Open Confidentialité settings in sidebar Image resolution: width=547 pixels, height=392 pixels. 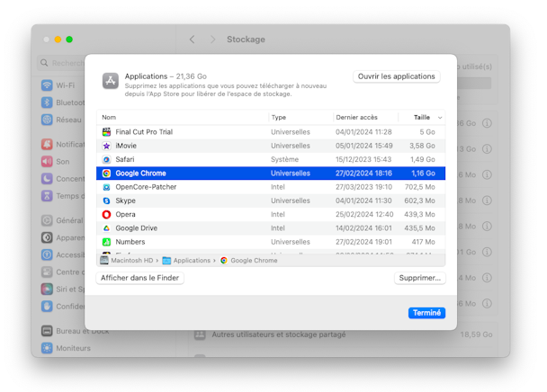63,307
